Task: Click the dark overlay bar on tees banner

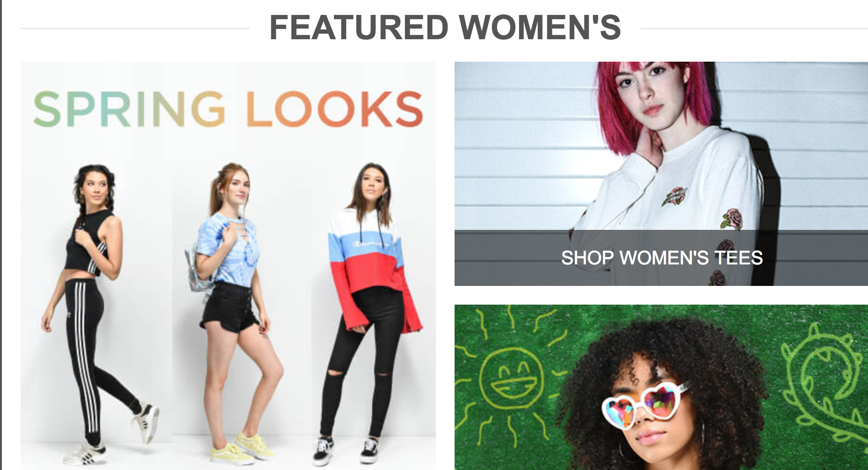Action: tap(661, 258)
